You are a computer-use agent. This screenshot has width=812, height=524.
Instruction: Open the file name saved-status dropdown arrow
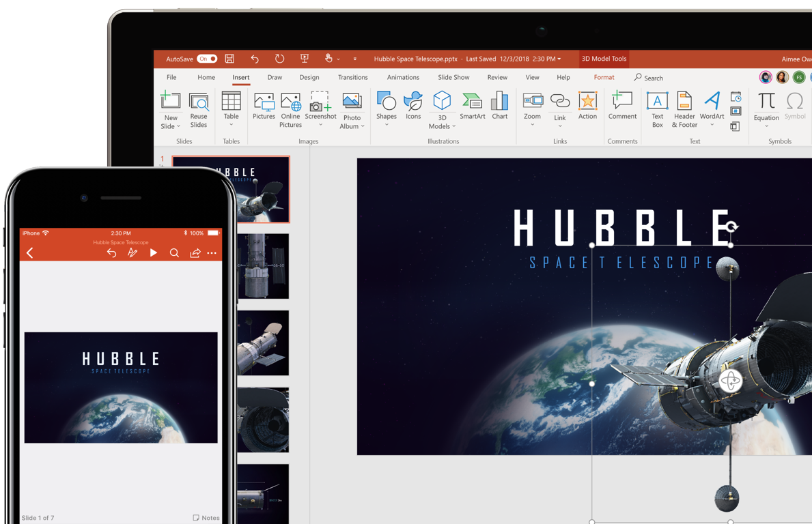click(x=559, y=59)
